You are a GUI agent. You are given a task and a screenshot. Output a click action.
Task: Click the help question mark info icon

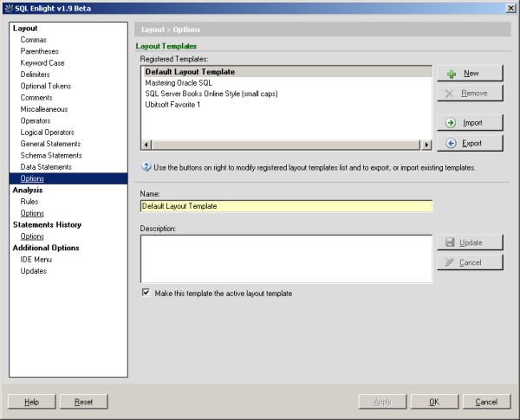[146, 167]
